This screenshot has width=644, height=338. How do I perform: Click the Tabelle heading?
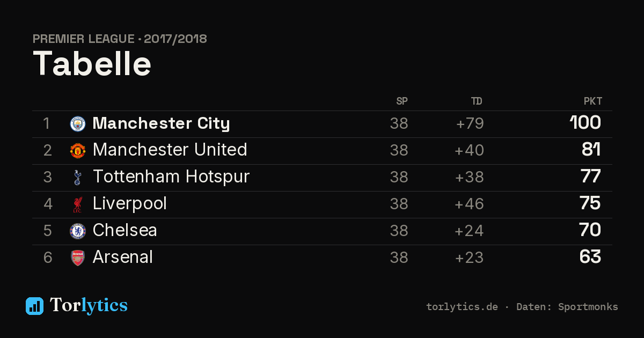click(x=92, y=64)
